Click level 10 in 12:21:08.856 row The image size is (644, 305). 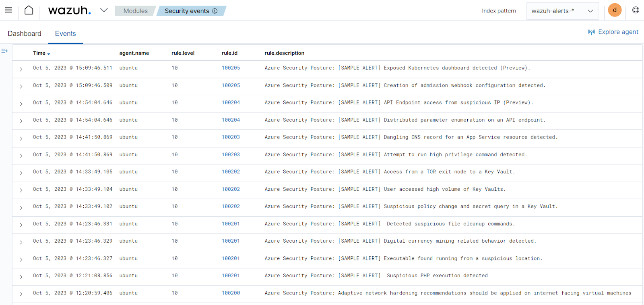point(174,275)
